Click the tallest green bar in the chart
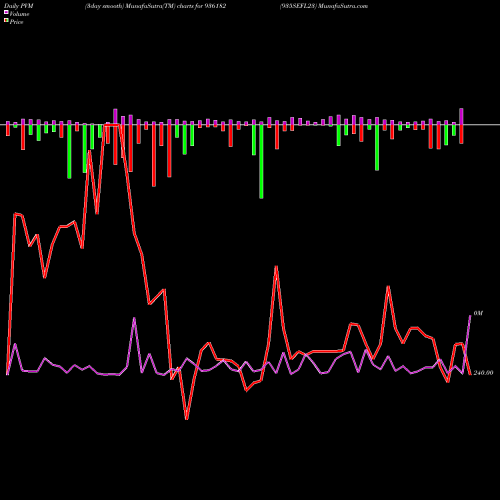Screen dimensions: 500x500 tap(261, 162)
